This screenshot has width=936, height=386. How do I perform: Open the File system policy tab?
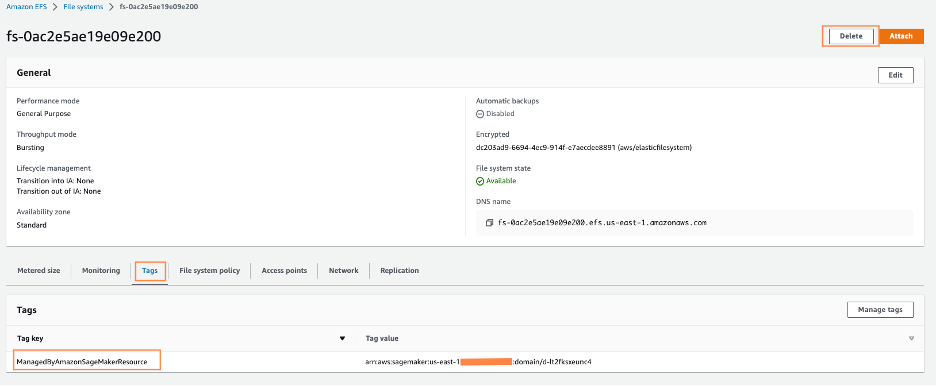(x=210, y=271)
